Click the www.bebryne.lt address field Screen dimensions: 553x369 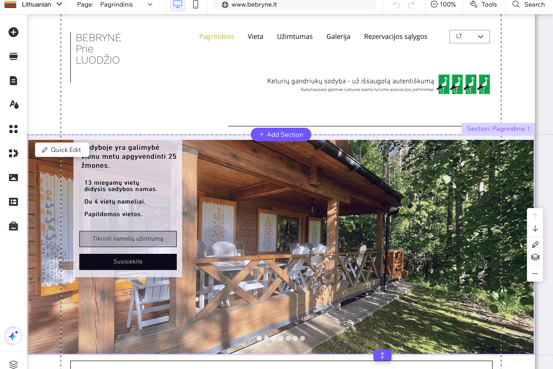tap(294, 5)
